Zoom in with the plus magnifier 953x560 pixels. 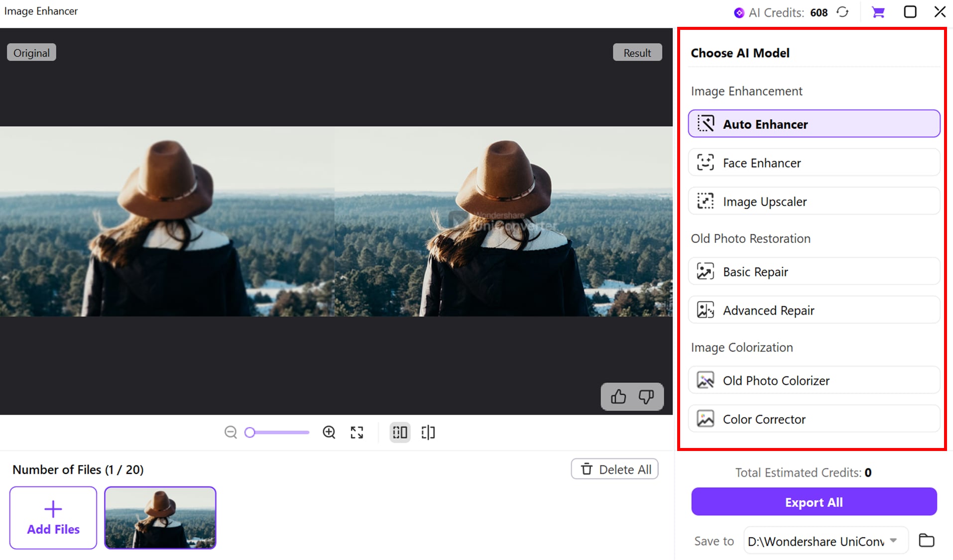(x=329, y=432)
